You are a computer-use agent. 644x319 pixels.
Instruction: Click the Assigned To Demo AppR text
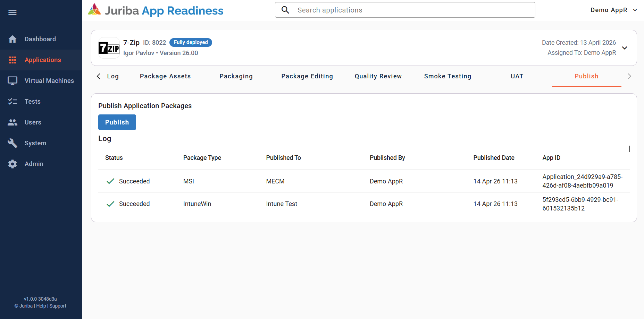coord(582,53)
